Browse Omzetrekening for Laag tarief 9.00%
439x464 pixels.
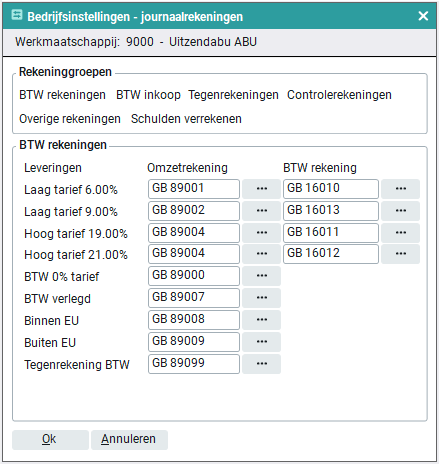point(262,211)
